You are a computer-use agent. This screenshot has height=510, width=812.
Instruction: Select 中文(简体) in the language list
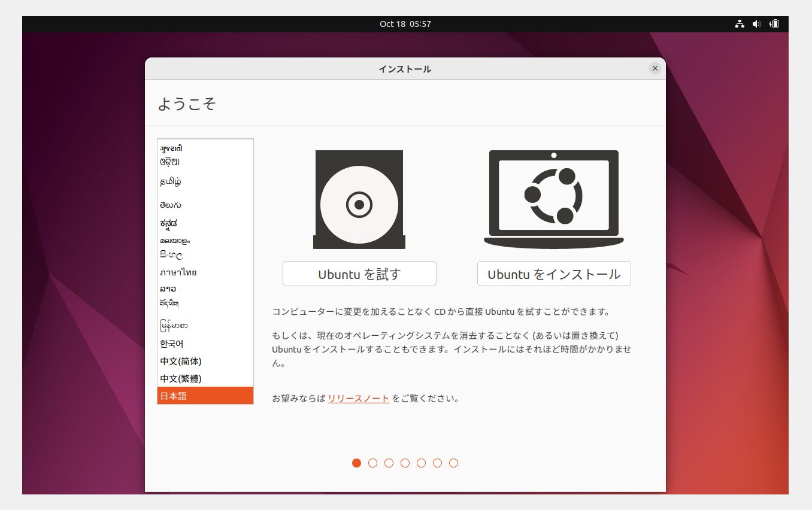pyautogui.click(x=205, y=362)
